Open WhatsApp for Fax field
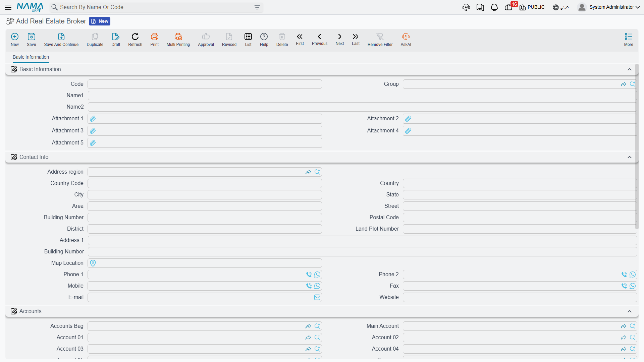The height and width of the screenshot is (362, 644). [x=633, y=286]
